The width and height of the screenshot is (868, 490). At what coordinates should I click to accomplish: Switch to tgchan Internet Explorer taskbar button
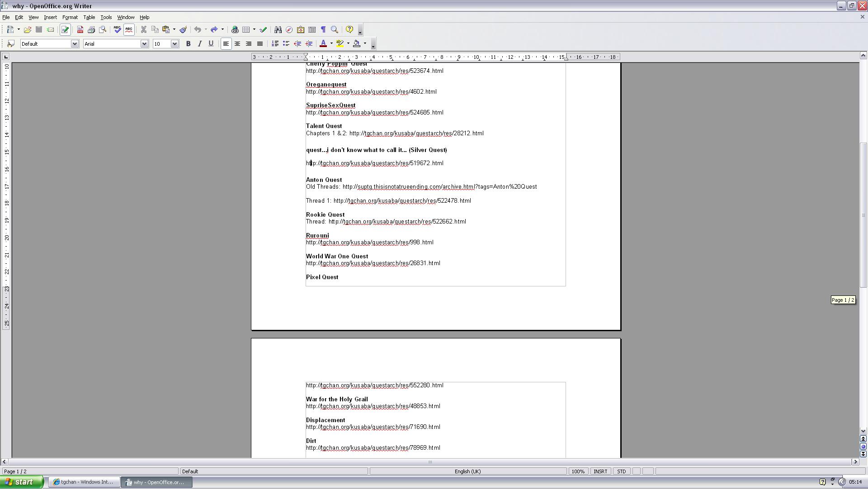pos(83,483)
